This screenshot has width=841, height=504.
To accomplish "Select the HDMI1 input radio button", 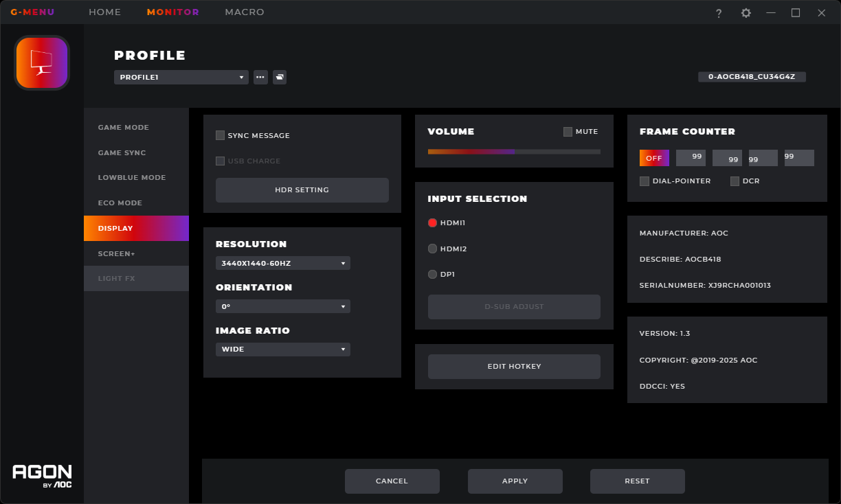I will pos(432,222).
